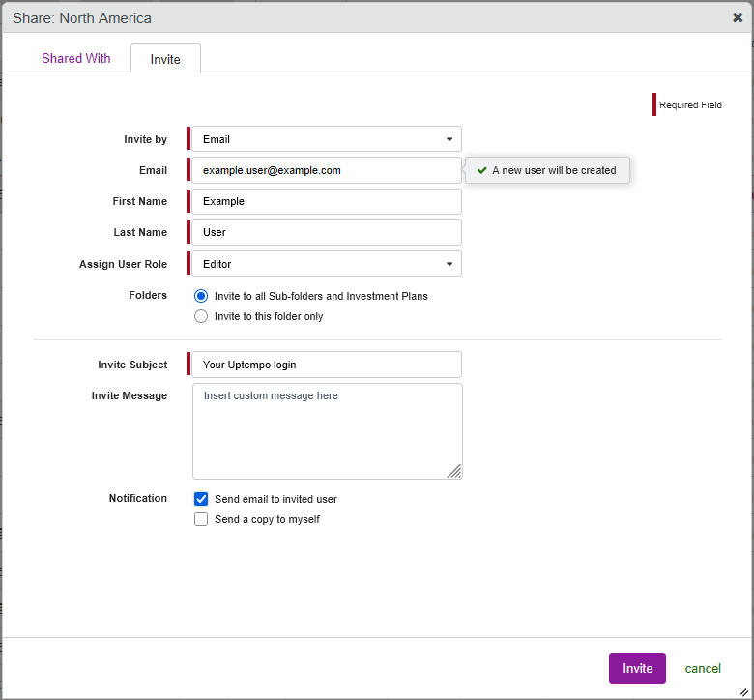Image resolution: width=754 pixels, height=700 pixels.
Task: Click the Share: North America title text
Action: click(x=82, y=18)
